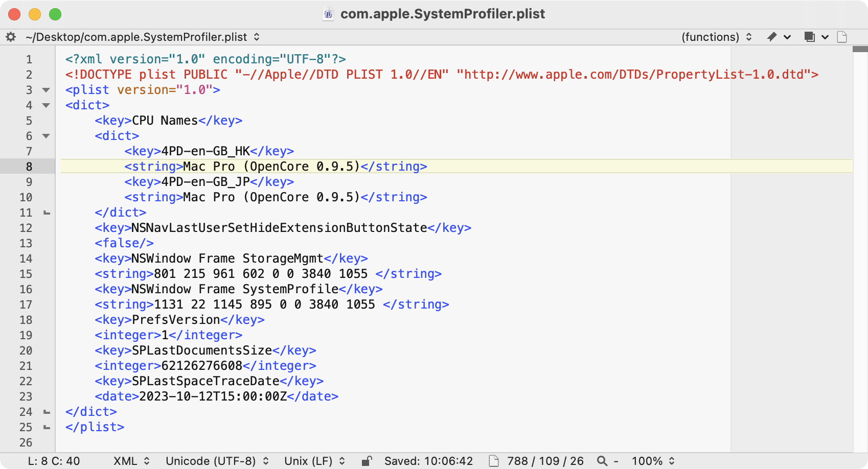Image resolution: width=868 pixels, height=469 pixels.
Task: Click the false tag on line 13
Action: pos(124,243)
